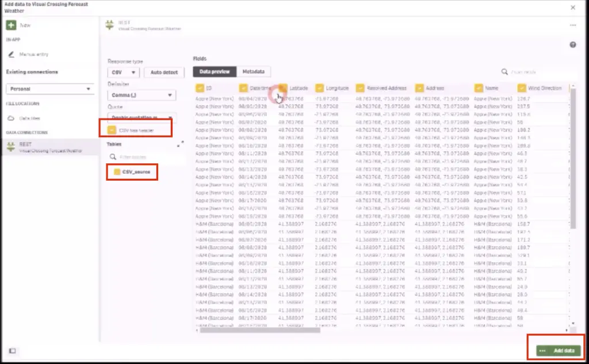Open the Response type CSV dropdown
589x364 pixels.
(x=124, y=72)
